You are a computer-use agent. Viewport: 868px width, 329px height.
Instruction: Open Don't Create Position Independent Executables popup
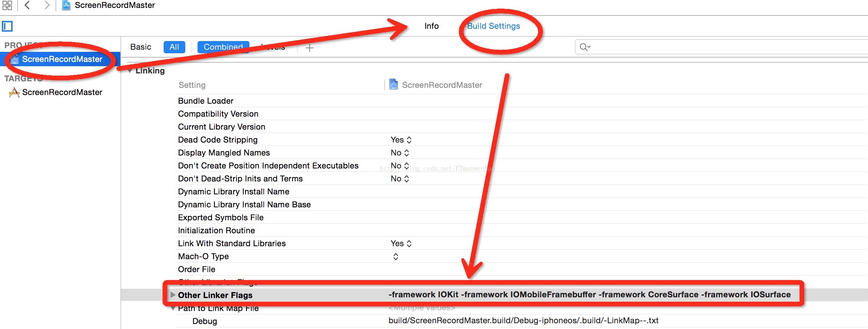[400, 166]
